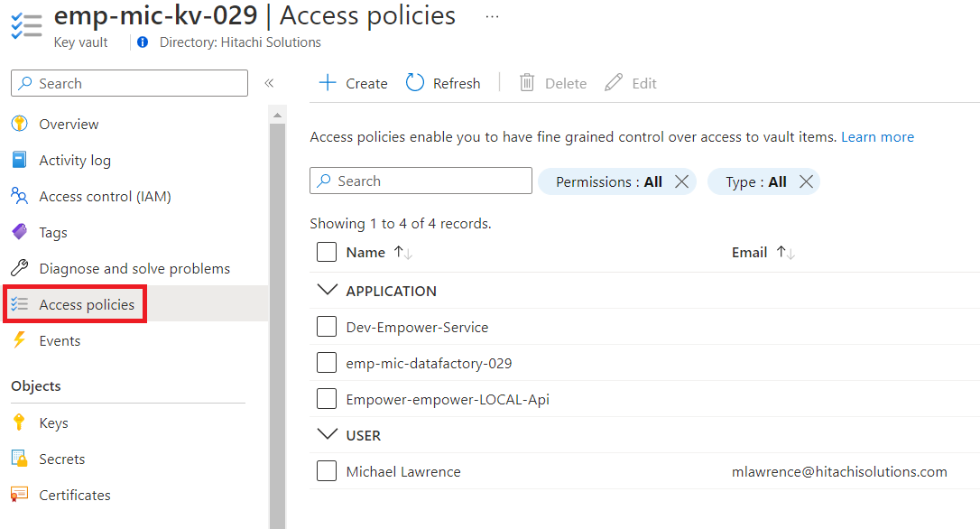Click the Activity log book icon
Viewport: 980px width, 529px height.
click(x=19, y=160)
